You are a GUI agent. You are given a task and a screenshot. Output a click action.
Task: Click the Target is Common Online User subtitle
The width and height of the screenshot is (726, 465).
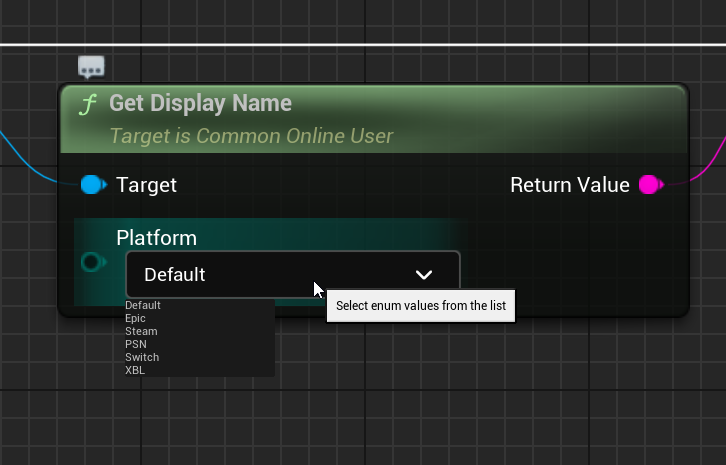(251, 136)
